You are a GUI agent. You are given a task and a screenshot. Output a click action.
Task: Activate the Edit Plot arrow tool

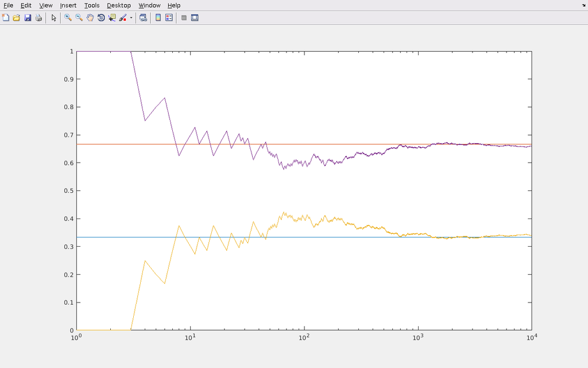(53, 18)
